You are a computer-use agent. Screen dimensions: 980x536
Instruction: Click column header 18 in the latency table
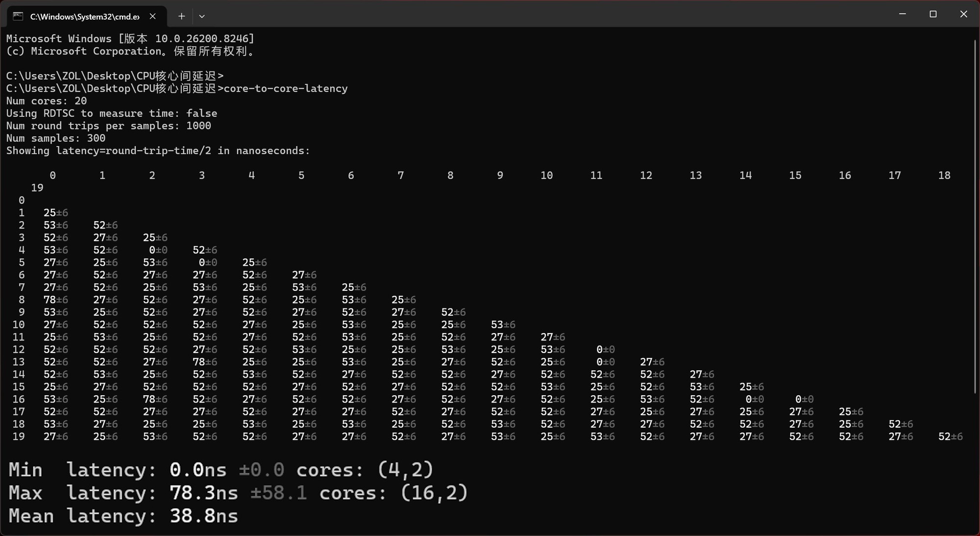click(x=944, y=176)
